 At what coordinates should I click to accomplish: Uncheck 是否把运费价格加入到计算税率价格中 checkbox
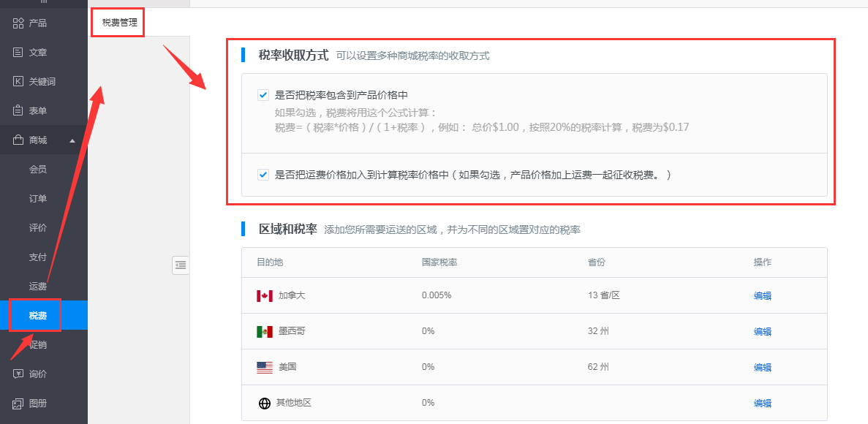point(263,175)
